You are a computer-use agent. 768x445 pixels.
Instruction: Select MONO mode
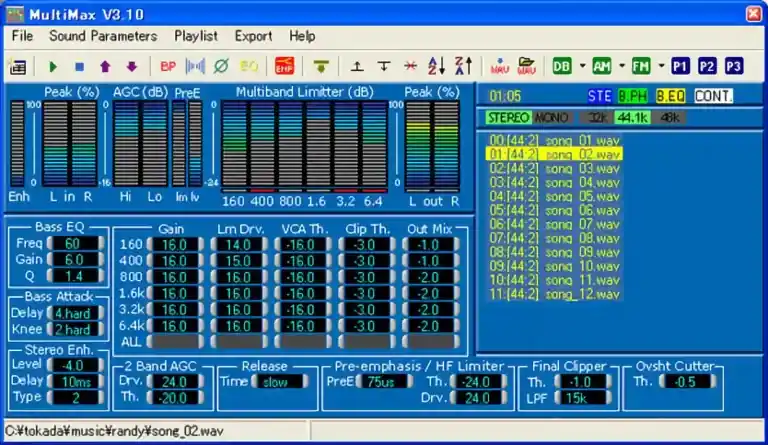[x=552, y=117]
